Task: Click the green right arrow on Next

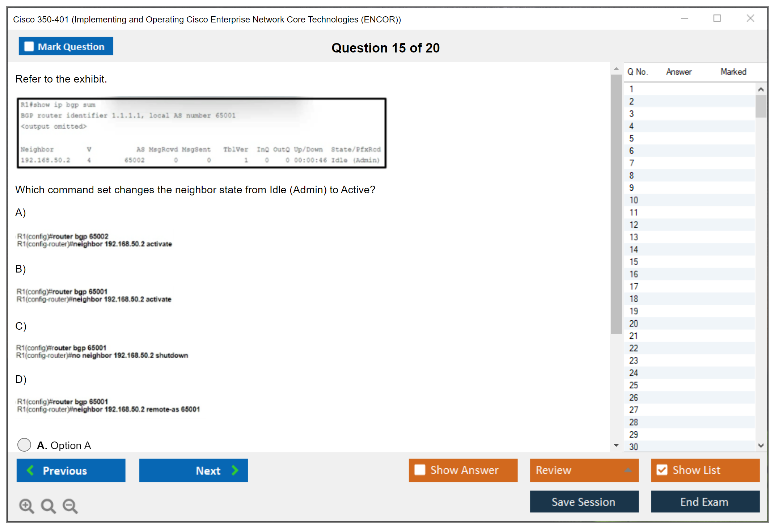Action: point(235,470)
